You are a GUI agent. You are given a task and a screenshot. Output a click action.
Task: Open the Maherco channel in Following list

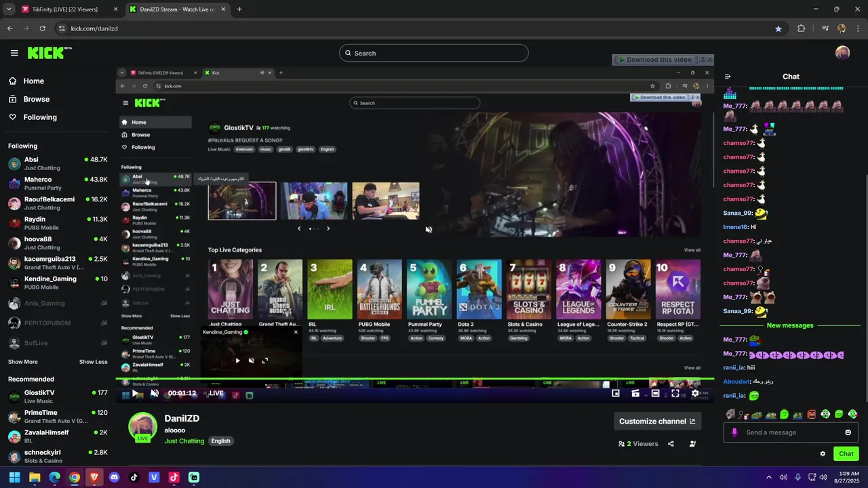[58, 183]
